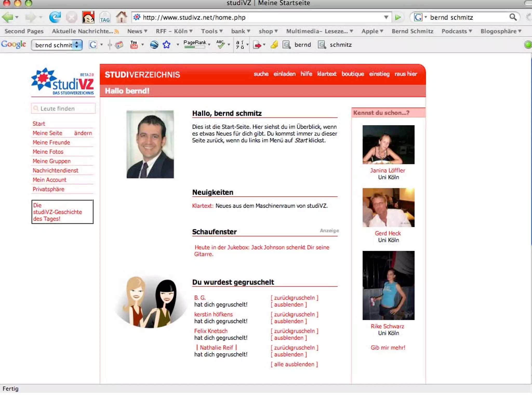Open Janina Löffler's profile photo
Image resolution: width=532 pixels, height=399 pixels.
pos(388,144)
